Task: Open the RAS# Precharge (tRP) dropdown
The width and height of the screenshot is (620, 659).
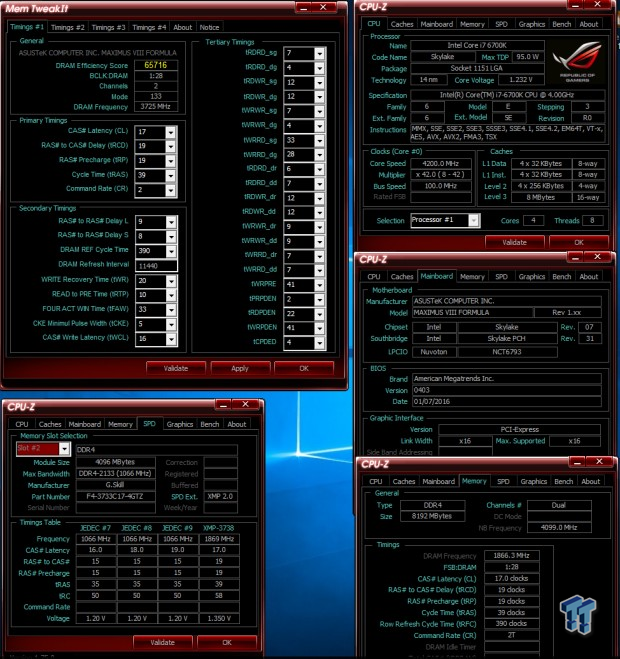Action: pos(171,161)
